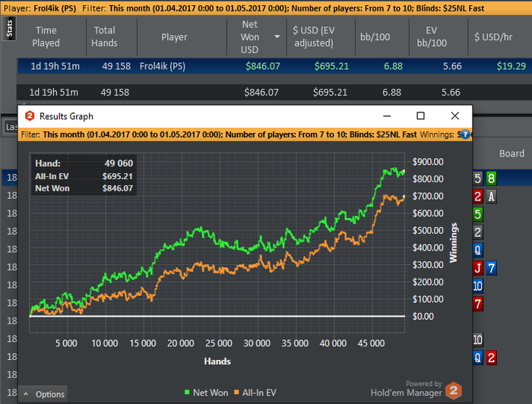This screenshot has height=404, width=532.
Task: Minimize the Results Graph window
Action: point(387,116)
